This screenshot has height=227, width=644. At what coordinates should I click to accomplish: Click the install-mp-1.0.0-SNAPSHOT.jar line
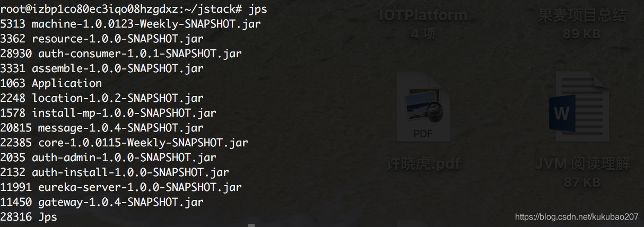point(108,113)
